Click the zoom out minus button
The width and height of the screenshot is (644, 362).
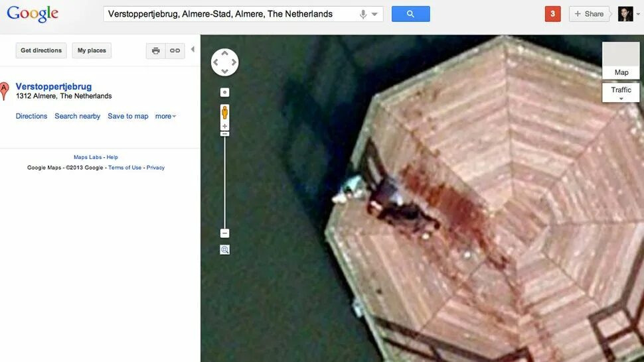[x=224, y=233]
